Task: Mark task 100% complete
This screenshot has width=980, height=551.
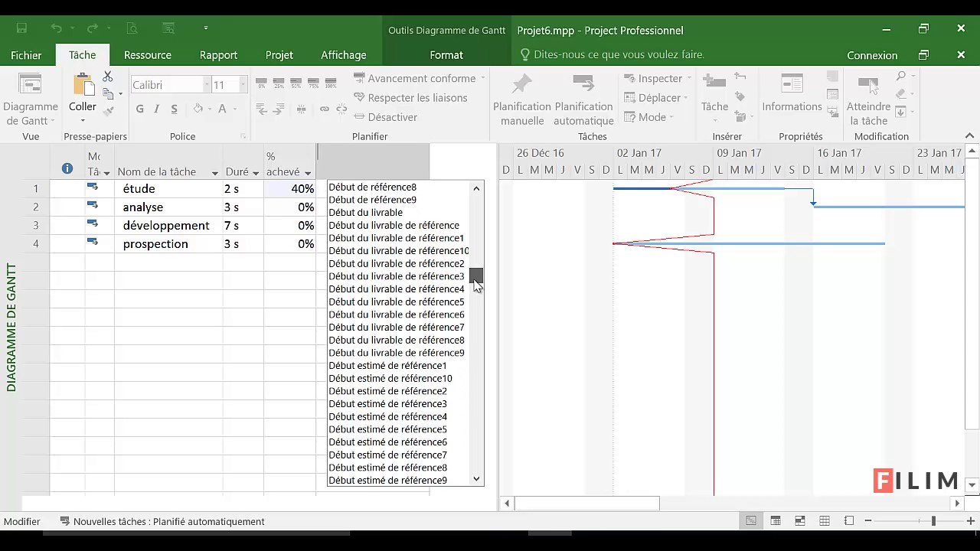Action: 331,82
